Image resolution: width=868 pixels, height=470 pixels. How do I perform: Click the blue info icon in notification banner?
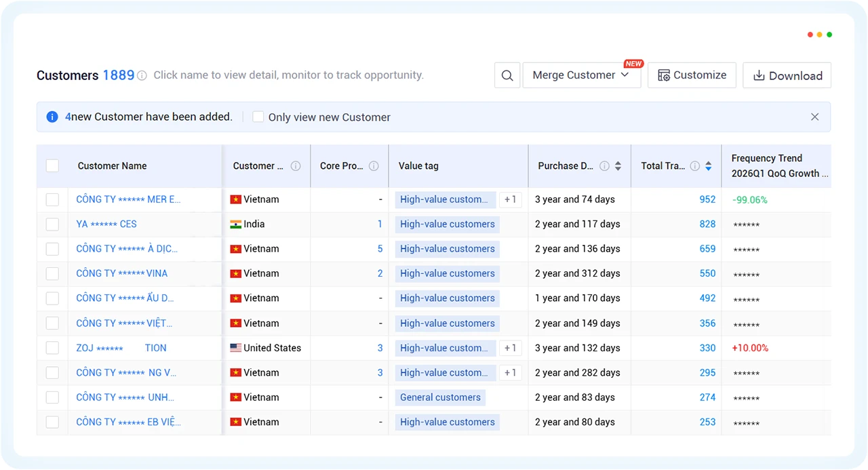pyautogui.click(x=52, y=117)
